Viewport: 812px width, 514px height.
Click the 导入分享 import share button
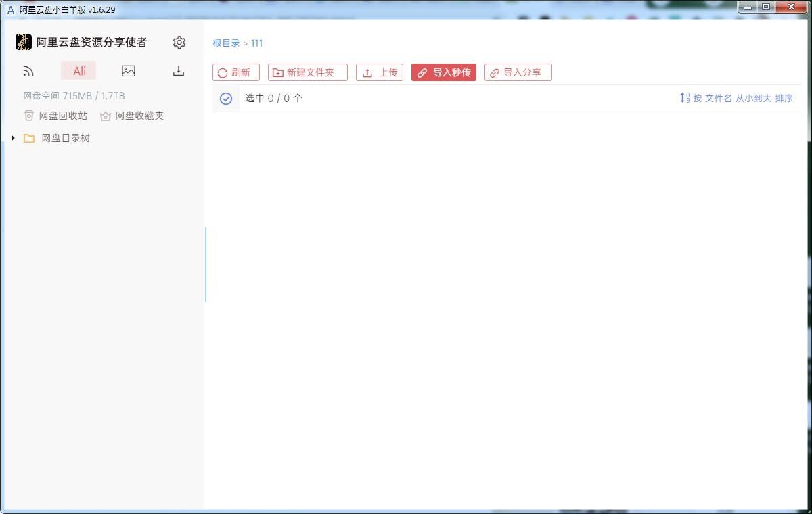coord(518,72)
